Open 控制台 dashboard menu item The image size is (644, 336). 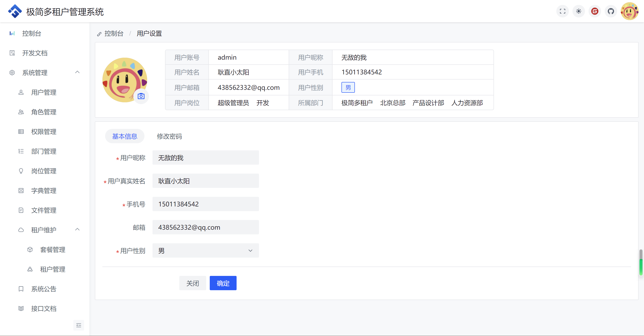tap(32, 34)
